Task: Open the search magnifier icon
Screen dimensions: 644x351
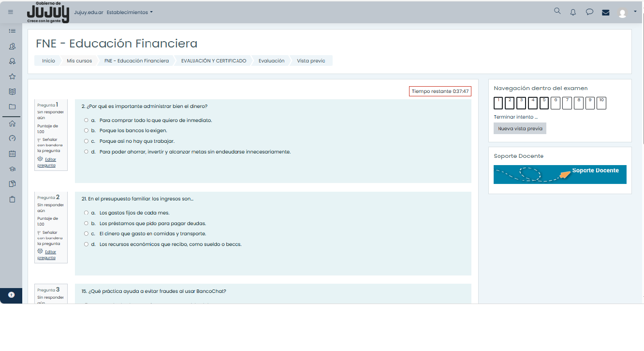Action: point(557,11)
